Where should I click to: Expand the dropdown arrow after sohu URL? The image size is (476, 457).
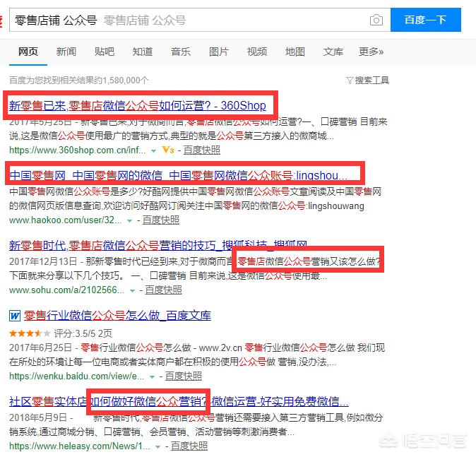132,290
